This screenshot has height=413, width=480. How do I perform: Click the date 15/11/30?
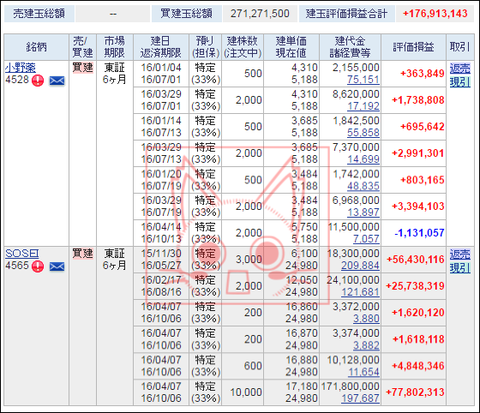point(161,253)
